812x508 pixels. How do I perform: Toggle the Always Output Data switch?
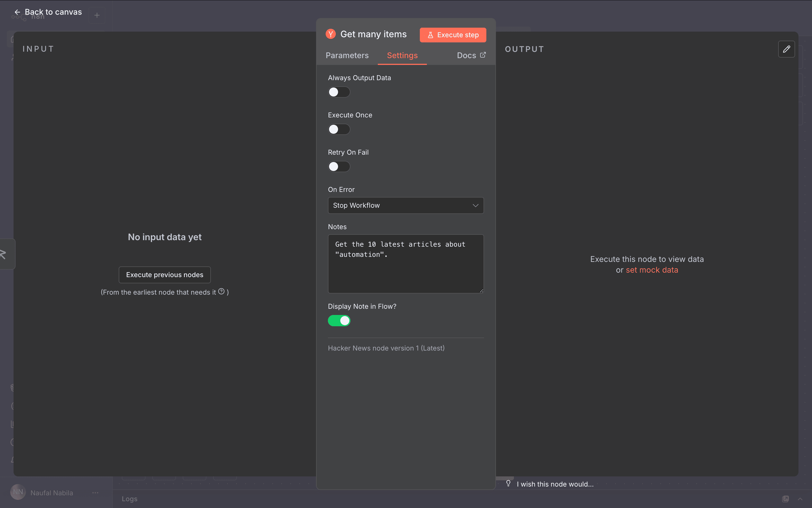[339, 92]
